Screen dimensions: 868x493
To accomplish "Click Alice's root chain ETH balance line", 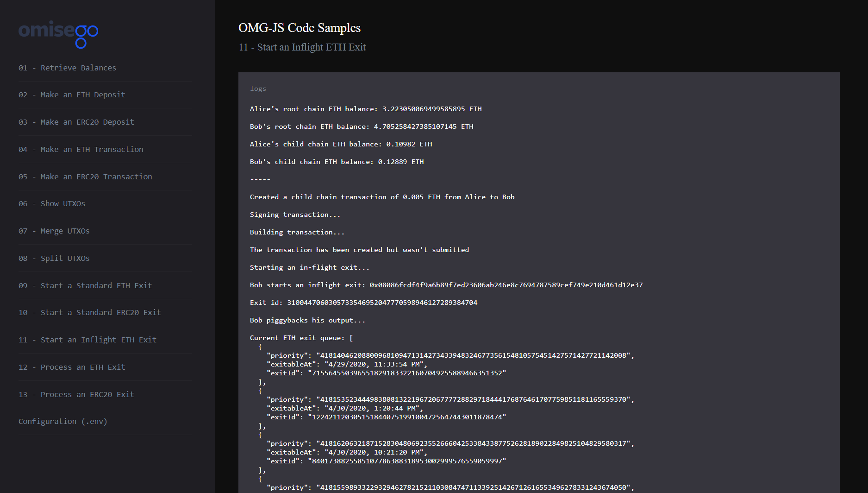I will point(366,109).
